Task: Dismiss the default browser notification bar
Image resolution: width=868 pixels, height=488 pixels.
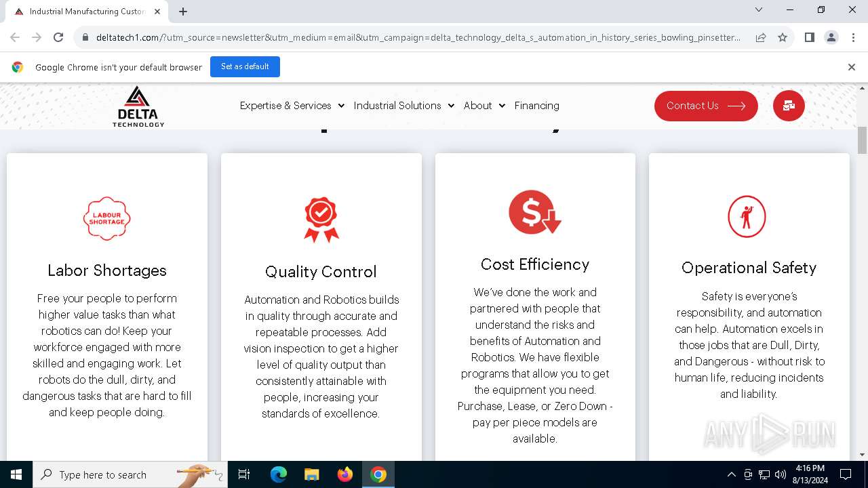Action: [851, 67]
